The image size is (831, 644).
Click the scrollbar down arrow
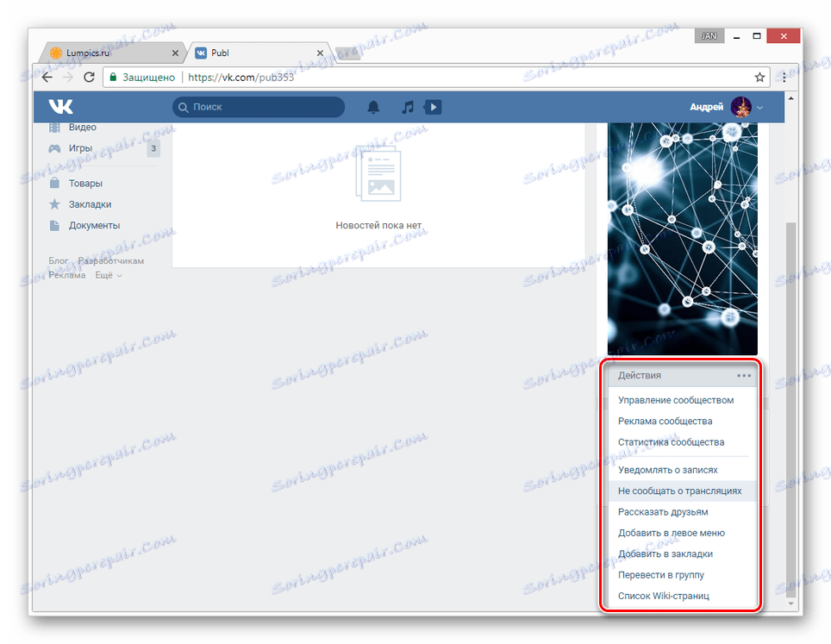click(x=790, y=603)
